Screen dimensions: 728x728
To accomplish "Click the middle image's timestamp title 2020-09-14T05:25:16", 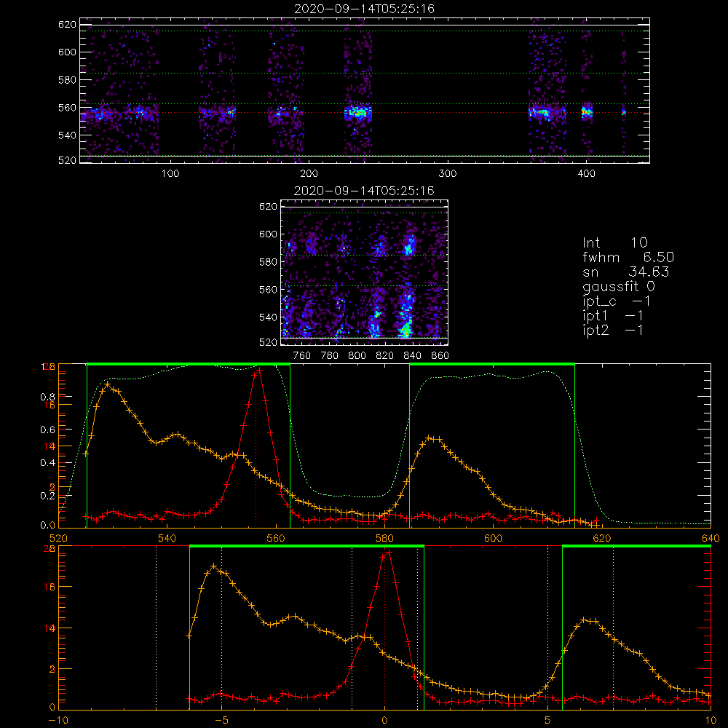I will [x=364, y=191].
